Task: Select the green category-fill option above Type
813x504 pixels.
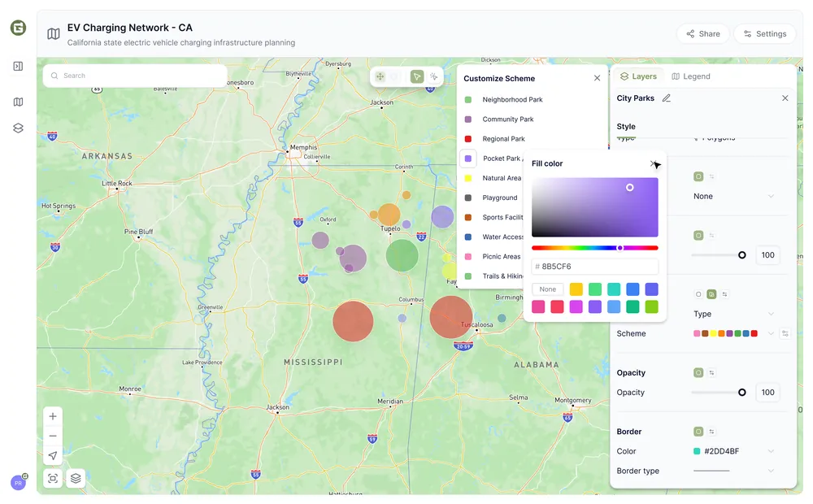Action: [x=711, y=294]
